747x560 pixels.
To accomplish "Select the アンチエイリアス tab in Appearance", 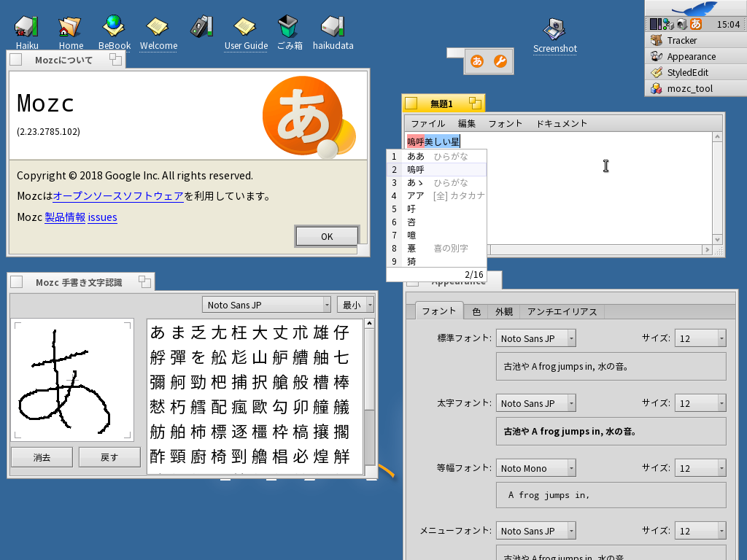I will click(562, 312).
